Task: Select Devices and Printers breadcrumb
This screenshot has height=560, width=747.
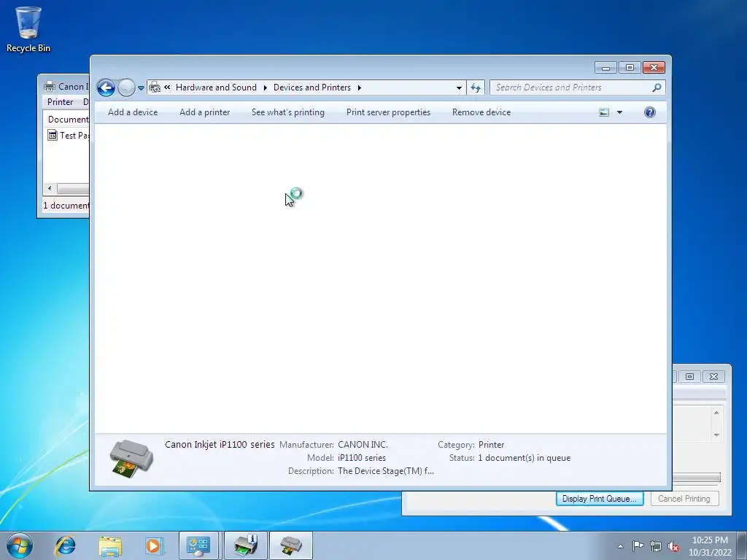Action: (312, 87)
